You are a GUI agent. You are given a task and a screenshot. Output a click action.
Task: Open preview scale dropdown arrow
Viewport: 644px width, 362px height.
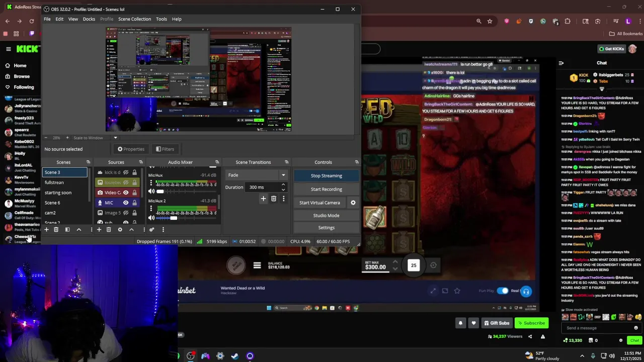(115, 138)
